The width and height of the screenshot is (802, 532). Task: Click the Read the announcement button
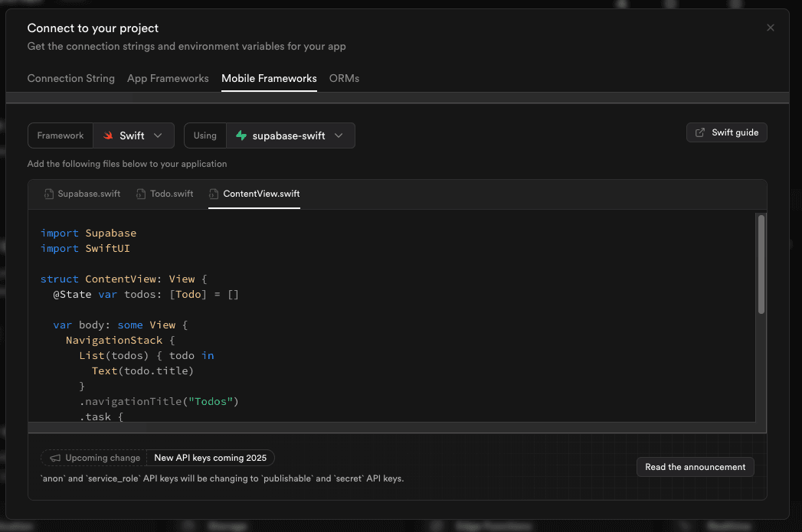(x=695, y=467)
